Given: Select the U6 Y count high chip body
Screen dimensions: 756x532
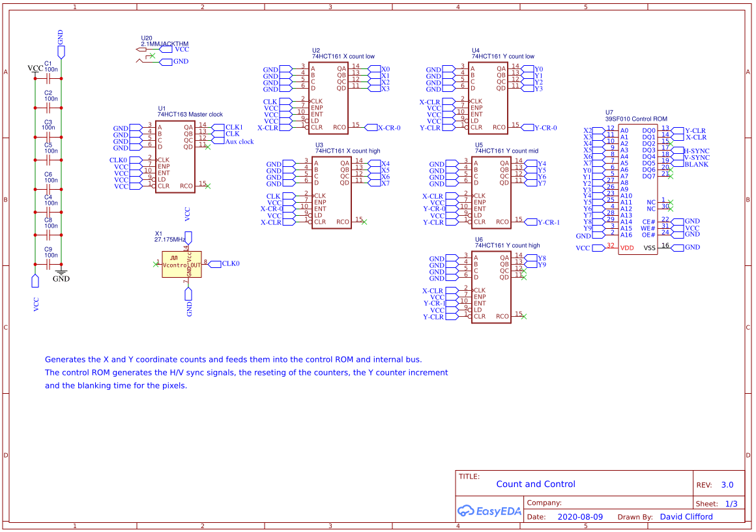Looking at the screenshot, I should click(491, 288).
